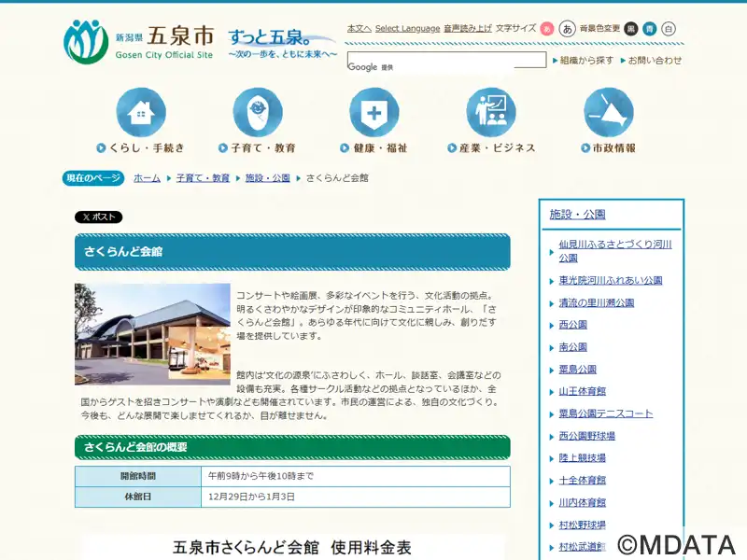Open 十全体育館 link
Viewport: 747px width, 560px height.
[582, 481]
